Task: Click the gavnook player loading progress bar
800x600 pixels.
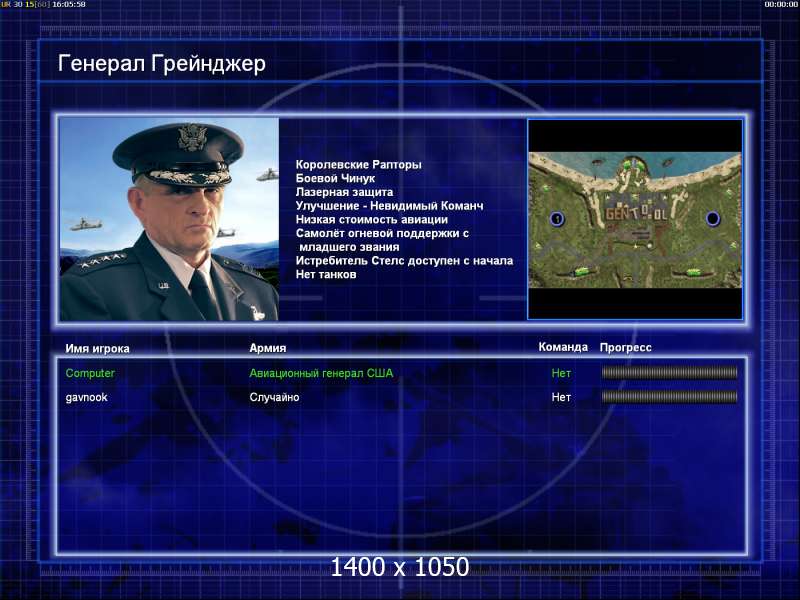Action: pyautogui.click(x=669, y=396)
